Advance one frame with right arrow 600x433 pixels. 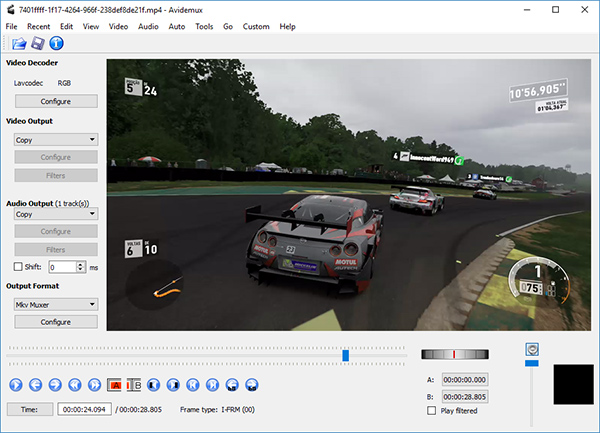coord(55,385)
